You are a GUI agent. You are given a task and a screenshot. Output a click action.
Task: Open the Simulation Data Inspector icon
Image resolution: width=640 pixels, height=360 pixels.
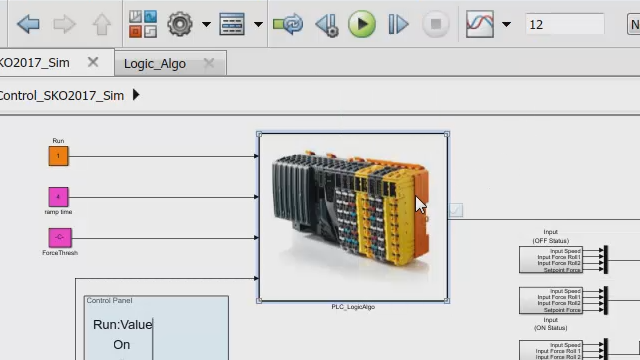(x=480, y=24)
